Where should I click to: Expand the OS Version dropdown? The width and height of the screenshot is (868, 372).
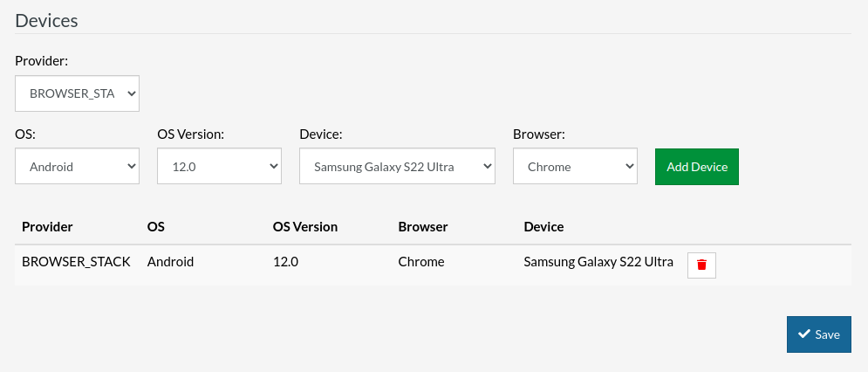(x=219, y=166)
